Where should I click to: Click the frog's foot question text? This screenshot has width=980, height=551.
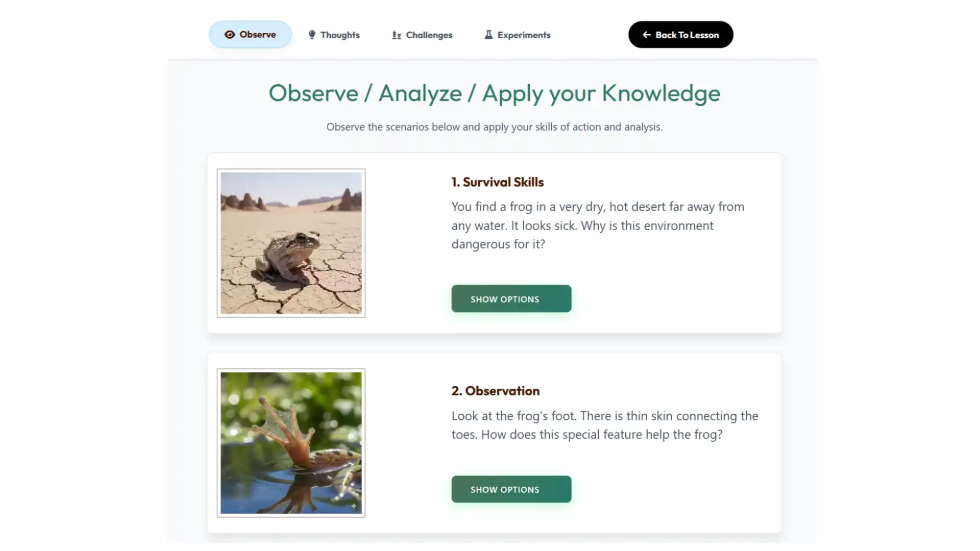click(x=604, y=425)
